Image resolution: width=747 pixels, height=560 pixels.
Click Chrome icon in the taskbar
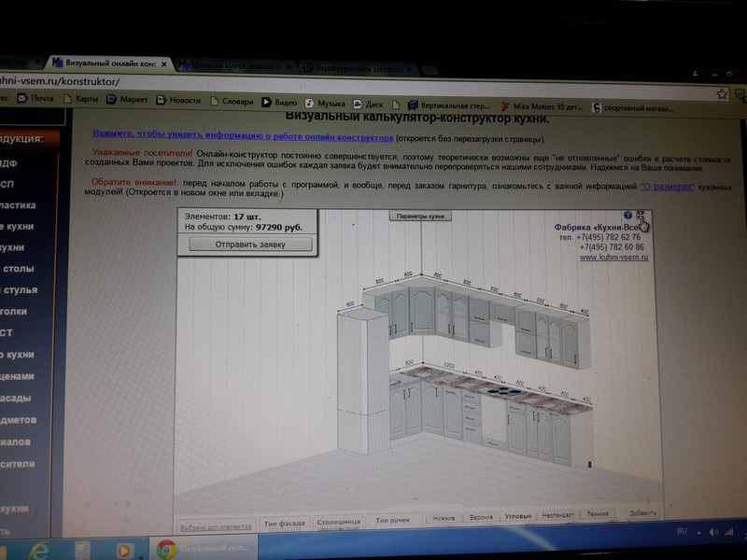coord(166,550)
